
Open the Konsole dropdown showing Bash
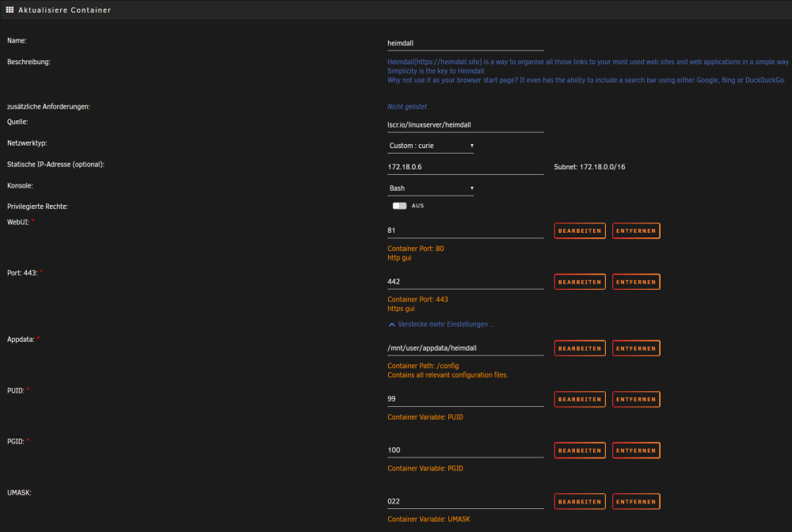[430, 188]
